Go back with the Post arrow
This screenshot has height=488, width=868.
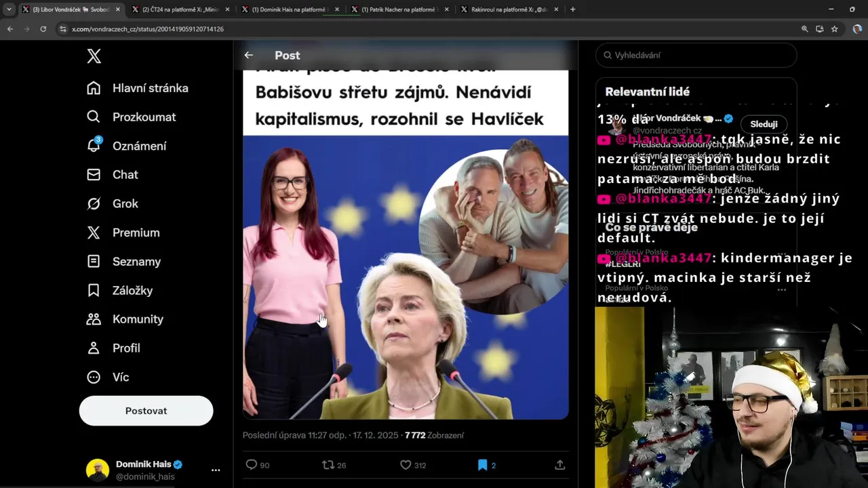click(249, 55)
